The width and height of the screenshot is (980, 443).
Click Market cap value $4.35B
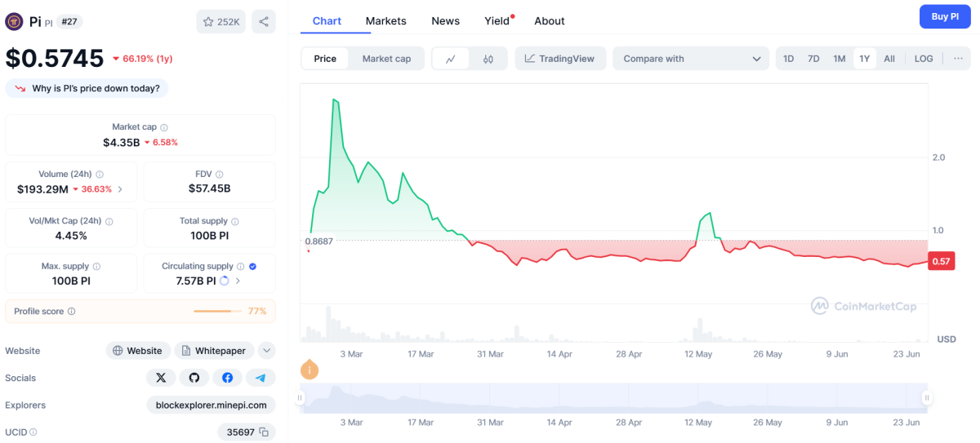121,142
